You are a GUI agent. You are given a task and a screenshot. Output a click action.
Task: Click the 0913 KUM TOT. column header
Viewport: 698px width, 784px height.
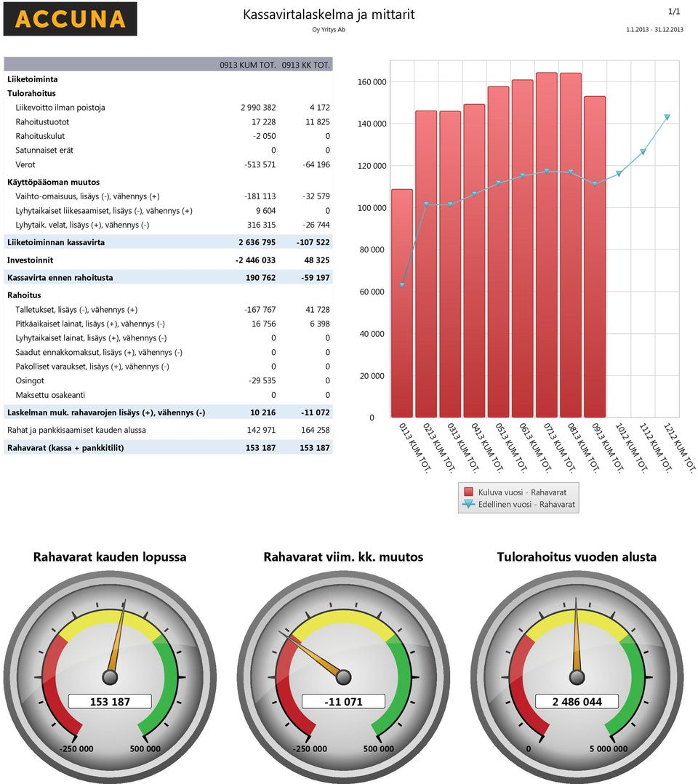[x=247, y=65]
